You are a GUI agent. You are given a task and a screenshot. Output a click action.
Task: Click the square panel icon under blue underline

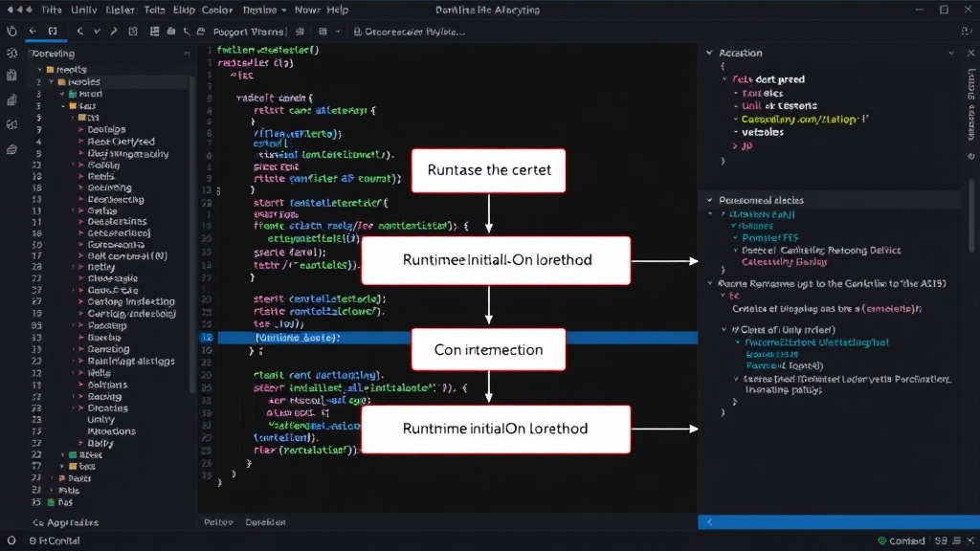pyautogui.click(x=53, y=32)
